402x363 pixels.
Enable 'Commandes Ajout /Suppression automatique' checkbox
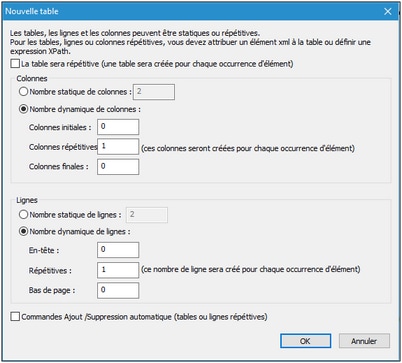(15, 316)
